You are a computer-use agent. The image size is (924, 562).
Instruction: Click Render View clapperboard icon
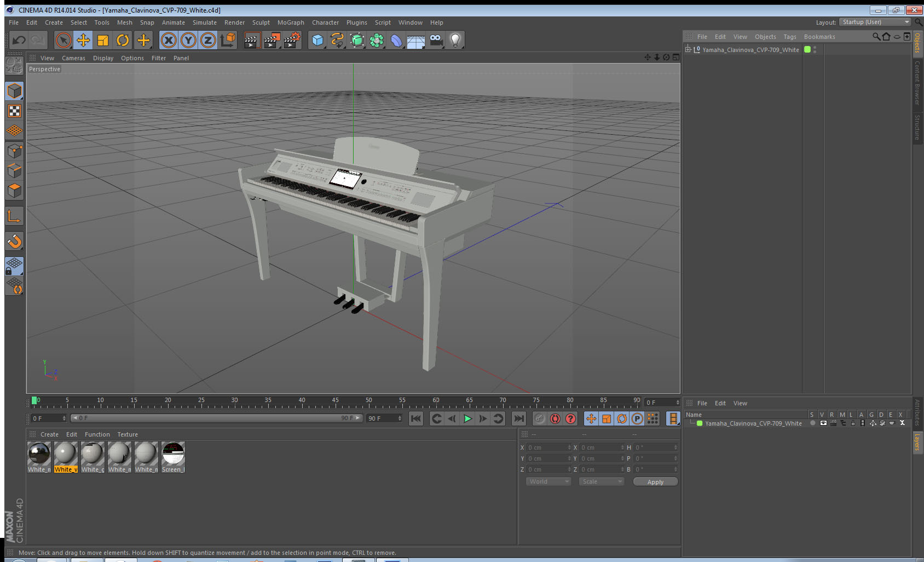(x=252, y=40)
